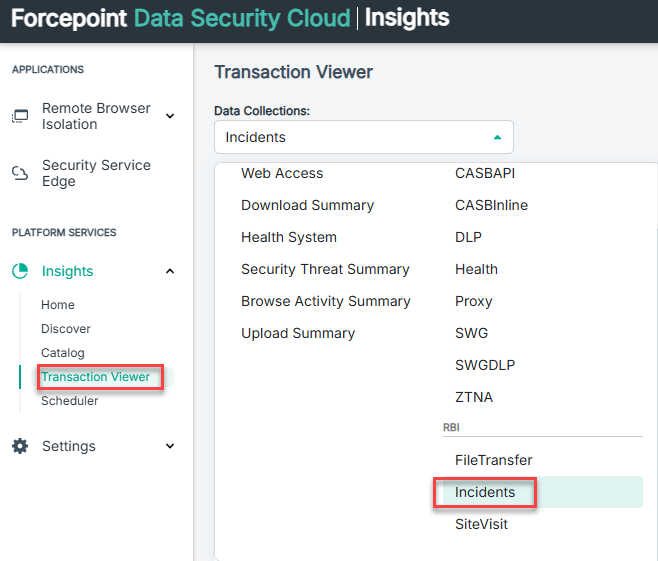Click Security Service Edge application link

coord(96,173)
